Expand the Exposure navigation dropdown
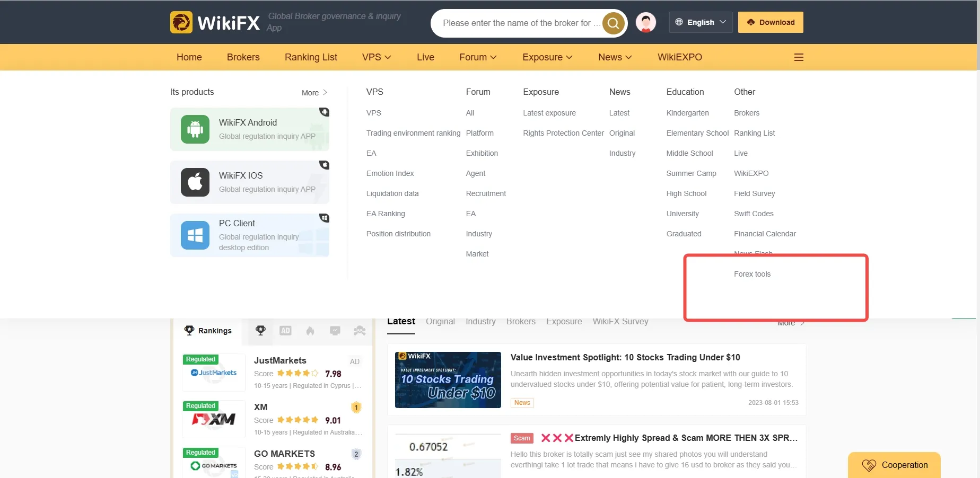The height and width of the screenshot is (478, 980). (547, 57)
